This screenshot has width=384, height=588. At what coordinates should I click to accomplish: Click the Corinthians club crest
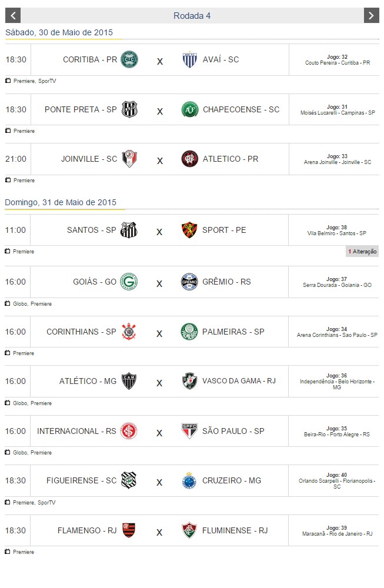pyautogui.click(x=129, y=332)
